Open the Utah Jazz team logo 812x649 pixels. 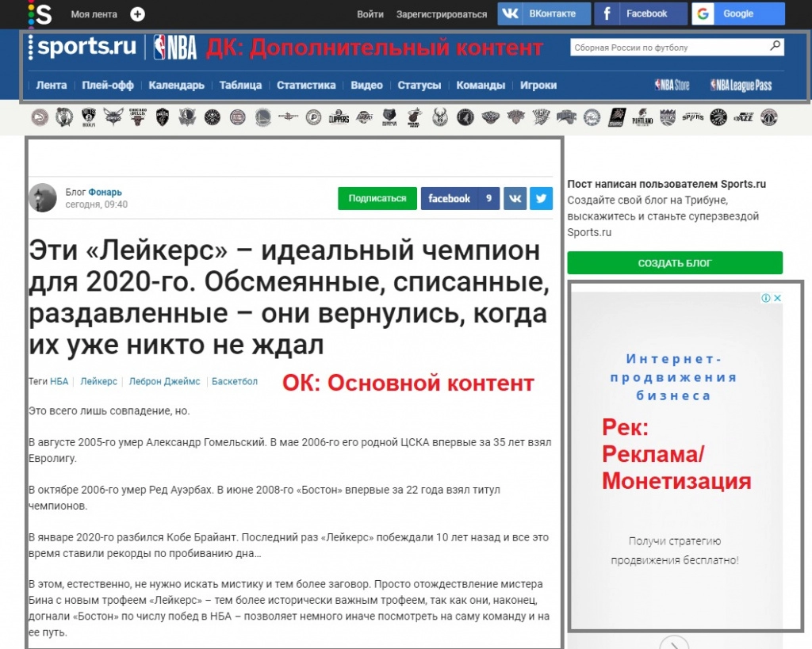click(x=744, y=117)
